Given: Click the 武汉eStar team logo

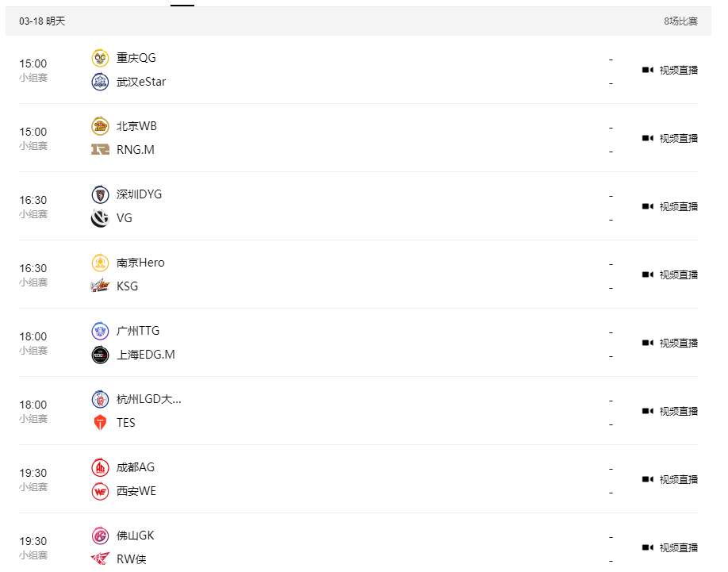Looking at the screenshot, I should click(x=100, y=82).
